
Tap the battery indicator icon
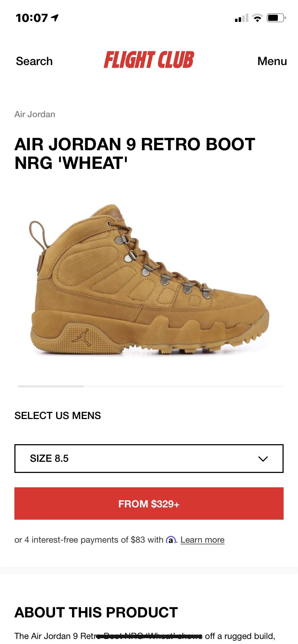276,18
